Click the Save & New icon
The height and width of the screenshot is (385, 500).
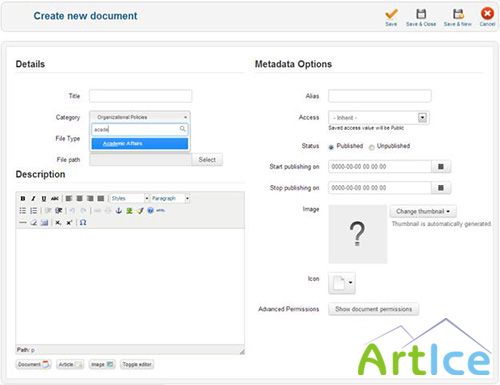point(458,14)
